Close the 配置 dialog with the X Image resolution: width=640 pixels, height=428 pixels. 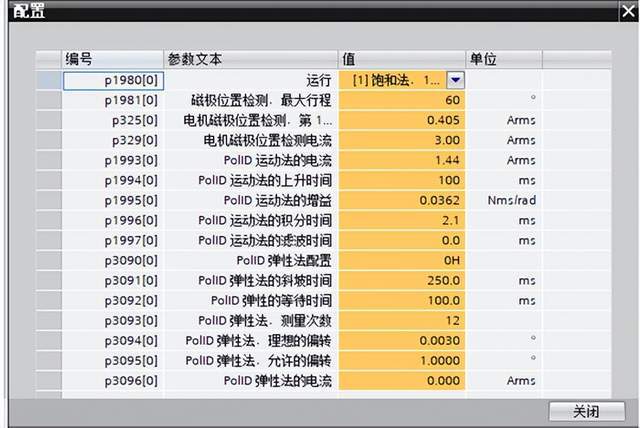(x=629, y=11)
